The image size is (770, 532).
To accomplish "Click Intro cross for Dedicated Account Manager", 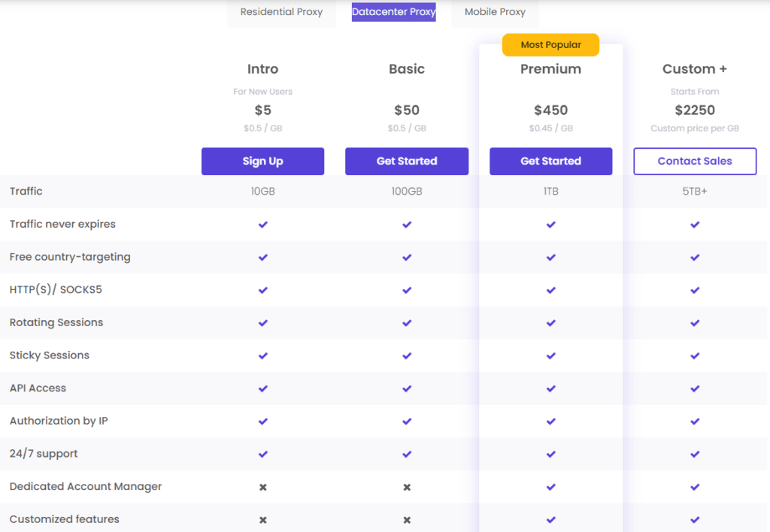I will pyautogui.click(x=263, y=488).
